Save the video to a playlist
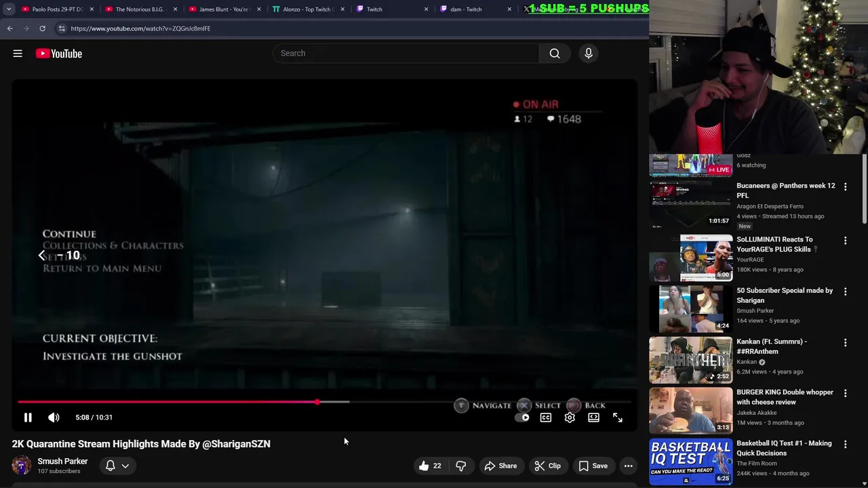Viewport: 868px width, 488px height. point(593,466)
